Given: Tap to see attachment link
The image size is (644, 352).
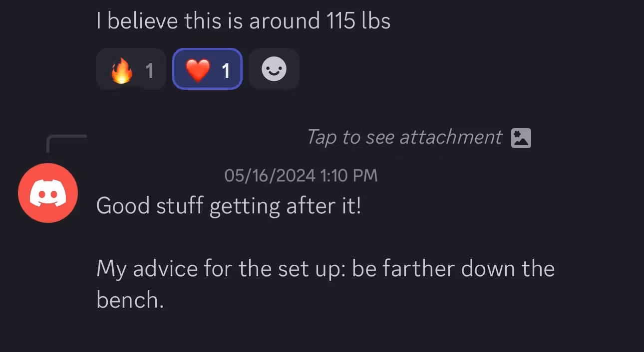Looking at the screenshot, I should click(404, 137).
